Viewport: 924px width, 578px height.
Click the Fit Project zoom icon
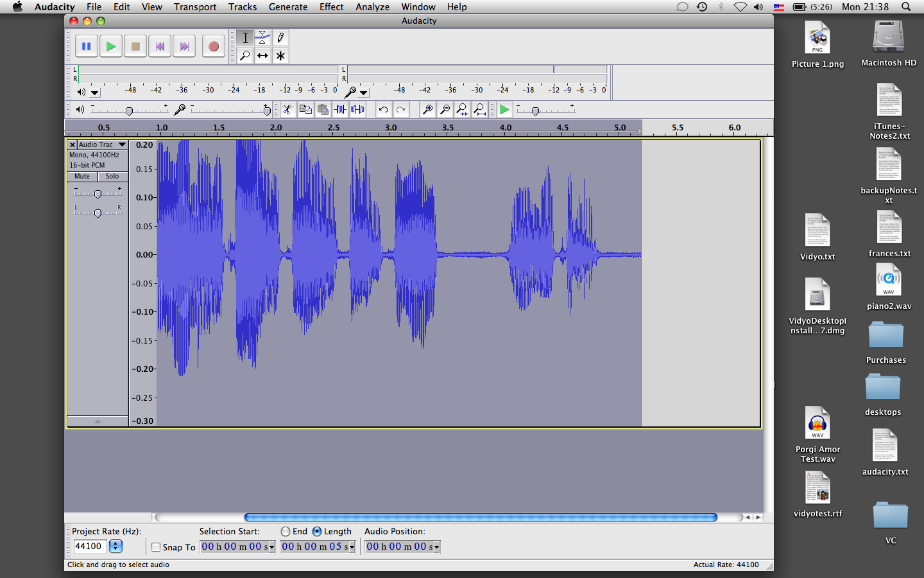click(479, 110)
